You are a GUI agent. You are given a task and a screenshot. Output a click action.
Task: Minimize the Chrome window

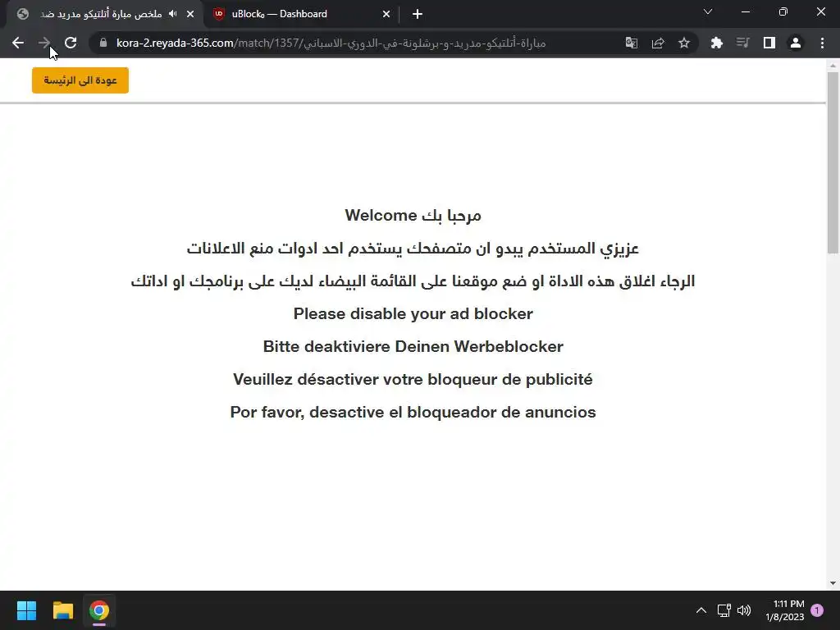tap(745, 11)
